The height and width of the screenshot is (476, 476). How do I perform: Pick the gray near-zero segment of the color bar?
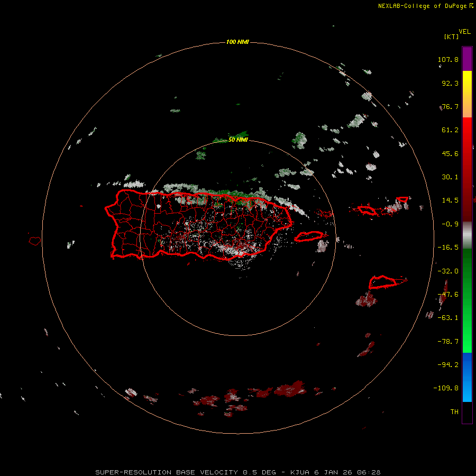(467, 235)
